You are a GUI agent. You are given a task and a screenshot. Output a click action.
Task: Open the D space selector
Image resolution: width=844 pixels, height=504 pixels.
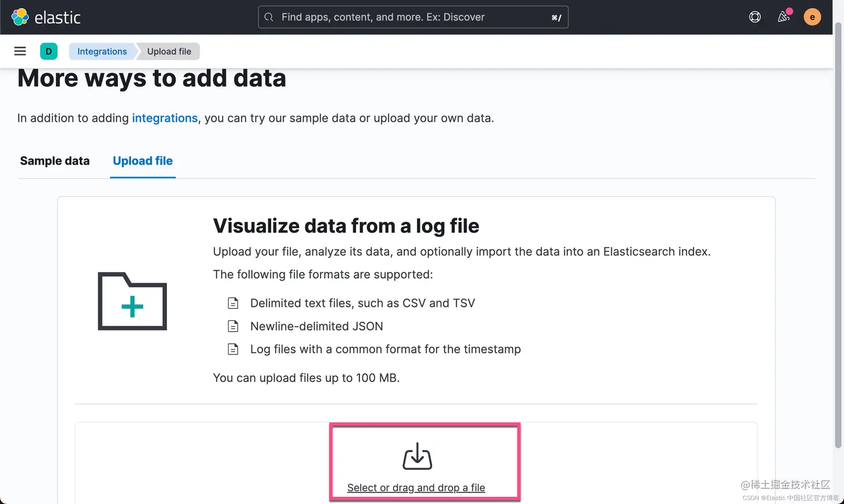49,51
